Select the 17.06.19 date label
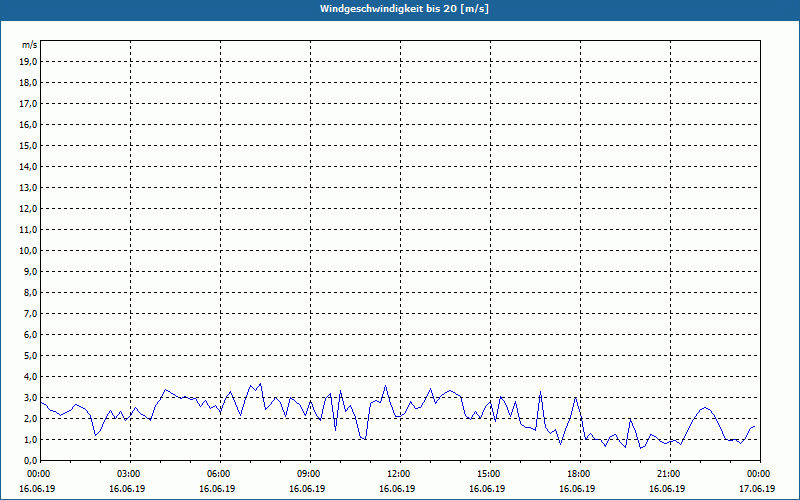 pyautogui.click(x=757, y=489)
